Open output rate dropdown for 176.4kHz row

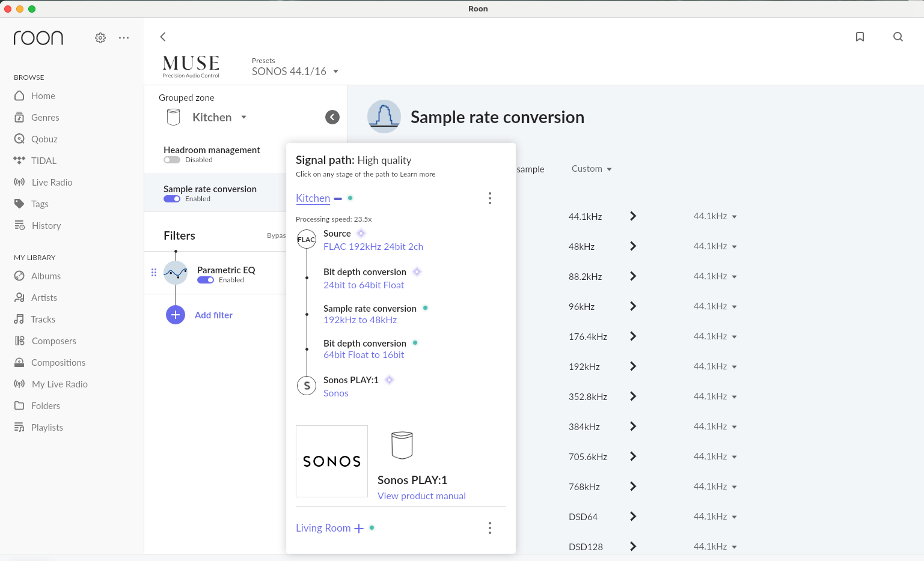715,336
